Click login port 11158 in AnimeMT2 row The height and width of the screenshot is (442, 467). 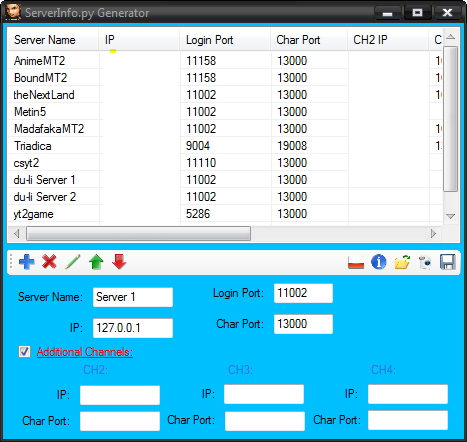[201, 61]
